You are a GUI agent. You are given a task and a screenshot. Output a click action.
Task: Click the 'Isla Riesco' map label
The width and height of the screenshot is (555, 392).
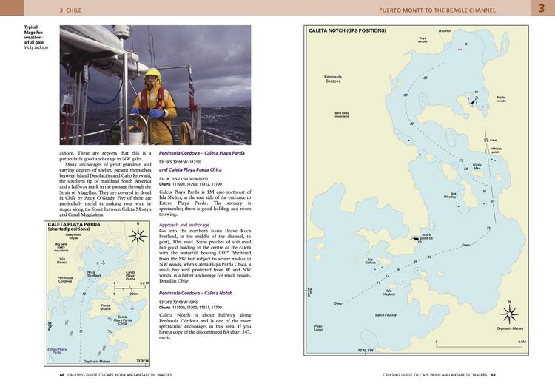click(62, 261)
